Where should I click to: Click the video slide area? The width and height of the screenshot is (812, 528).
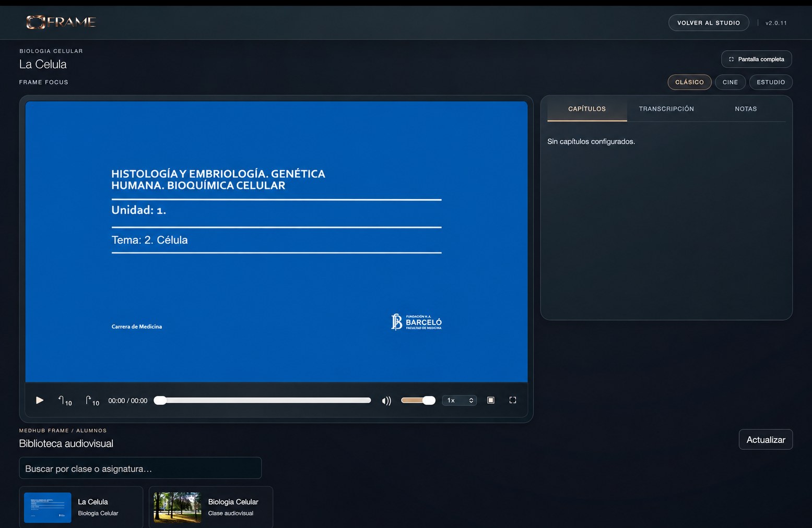[276, 242]
